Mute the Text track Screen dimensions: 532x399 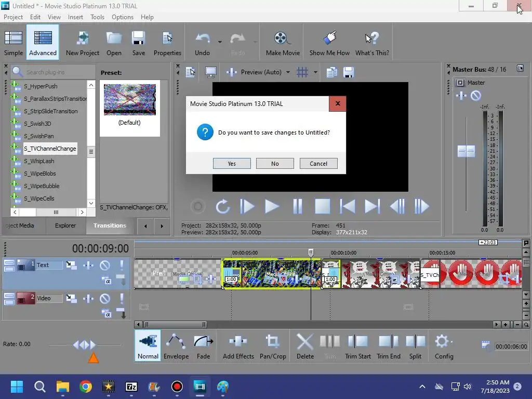pyautogui.click(x=105, y=265)
